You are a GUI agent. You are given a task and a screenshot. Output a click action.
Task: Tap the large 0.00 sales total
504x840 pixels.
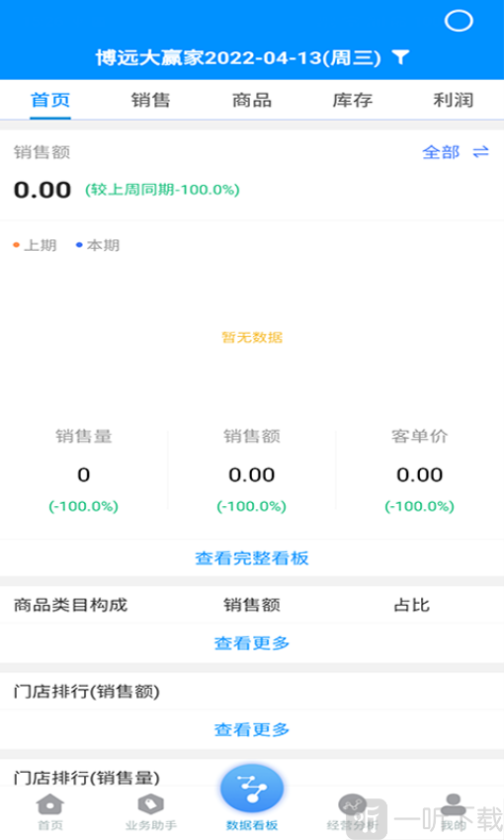click(42, 190)
